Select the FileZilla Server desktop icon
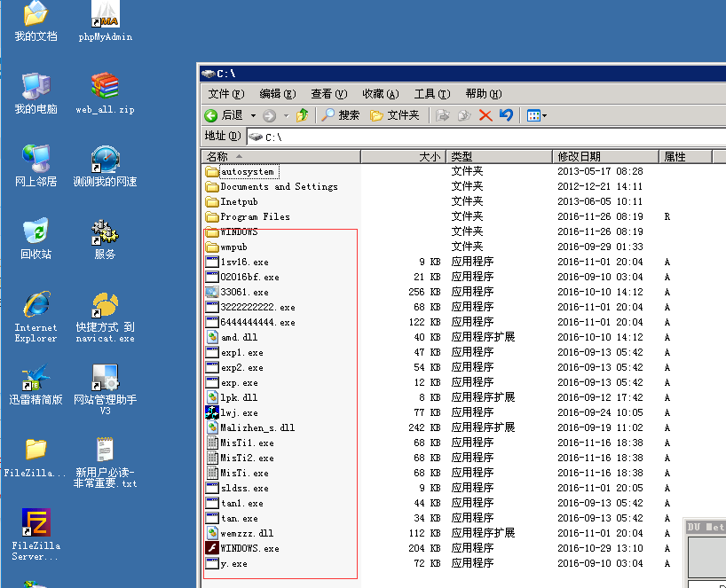The image size is (726, 588). point(36,524)
